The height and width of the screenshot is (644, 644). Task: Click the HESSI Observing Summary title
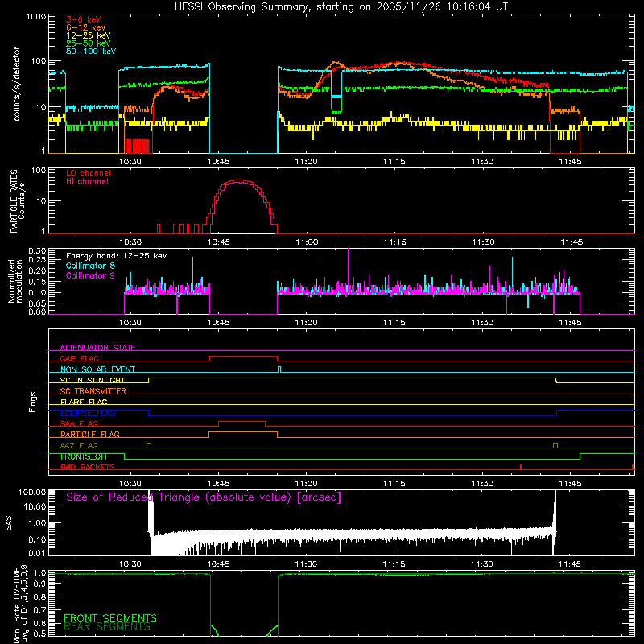click(341, 7)
